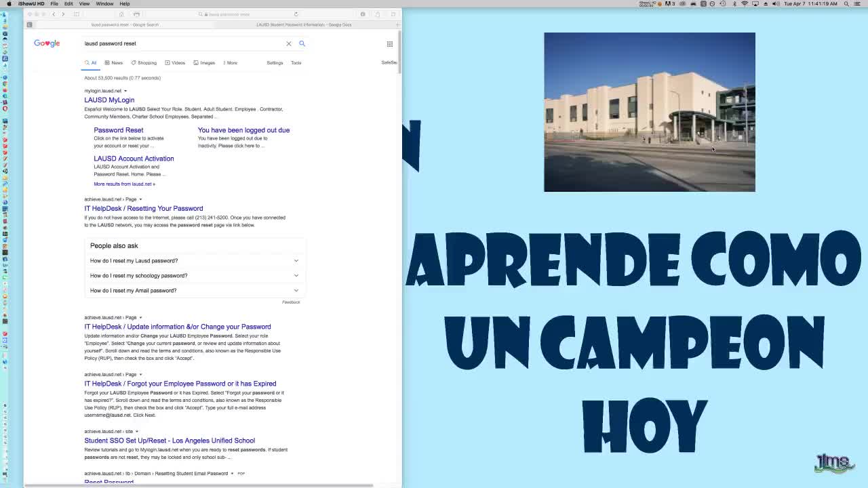Viewport: 868px width, 488px height.
Task: Open the dropdown arrow of the Resetting Your Password result
Action: click(140, 199)
